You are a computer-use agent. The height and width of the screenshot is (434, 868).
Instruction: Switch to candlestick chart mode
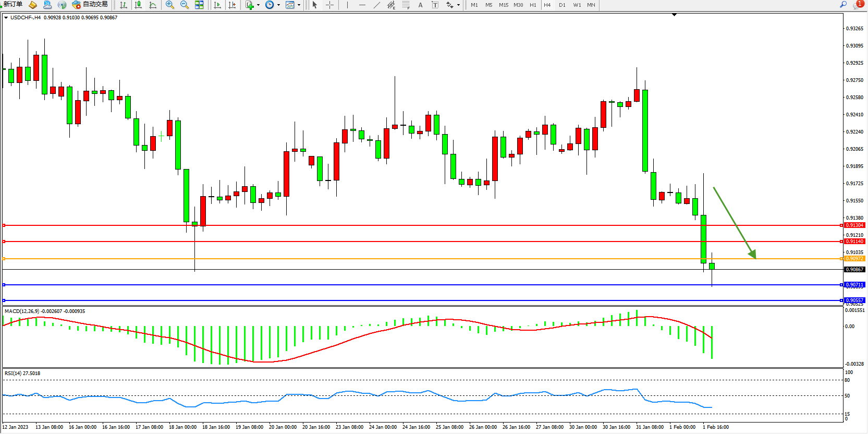[x=138, y=5]
